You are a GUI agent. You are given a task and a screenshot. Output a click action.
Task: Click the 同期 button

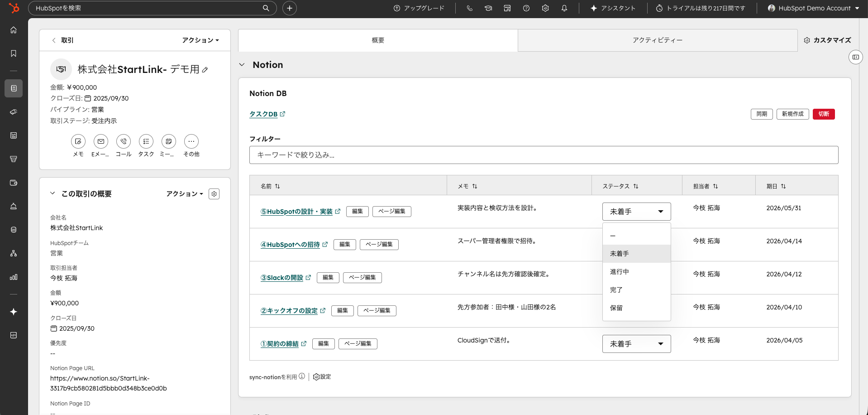pyautogui.click(x=762, y=114)
